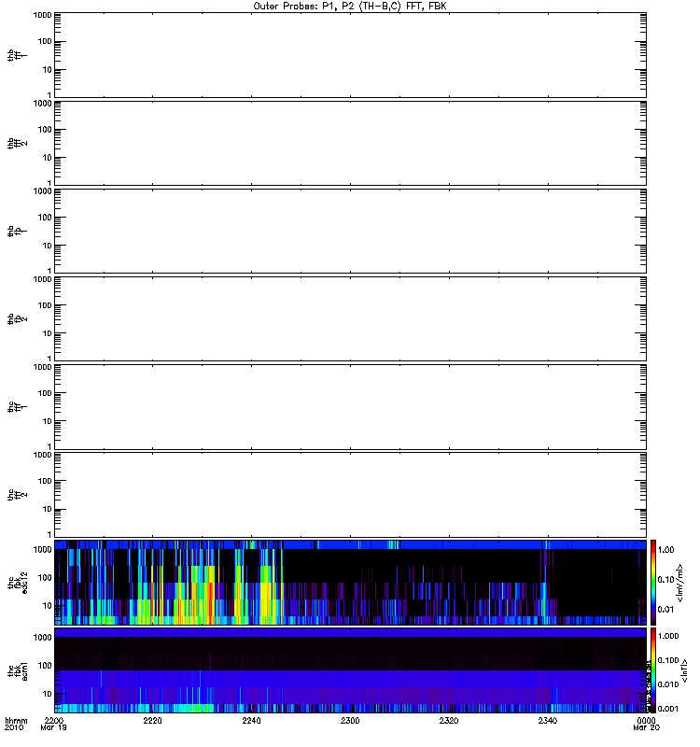The height and width of the screenshot is (747, 700).
Task: Click the "thc fff 2" panel axis label
Action: click(17, 495)
